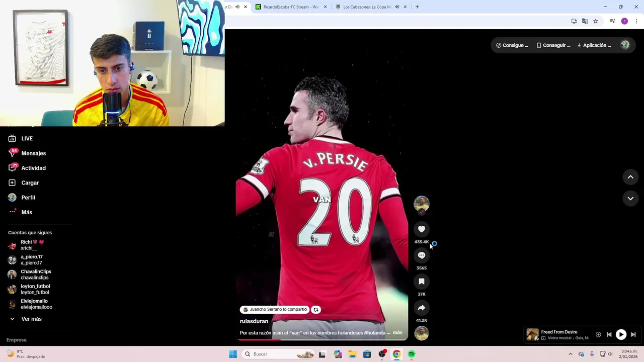Click the translate page icon
Image resolution: width=644 pixels, height=362 pixels.
pos(585,21)
